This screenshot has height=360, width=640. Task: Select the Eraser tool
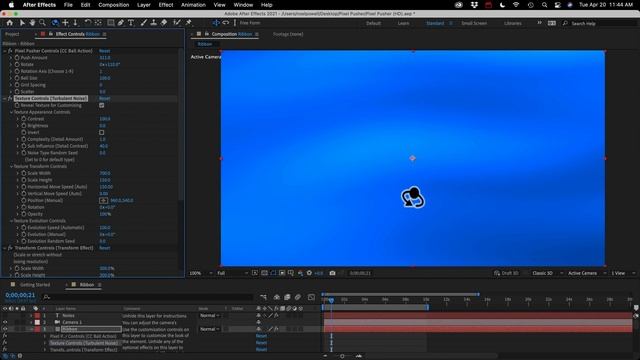(x=164, y=23)
